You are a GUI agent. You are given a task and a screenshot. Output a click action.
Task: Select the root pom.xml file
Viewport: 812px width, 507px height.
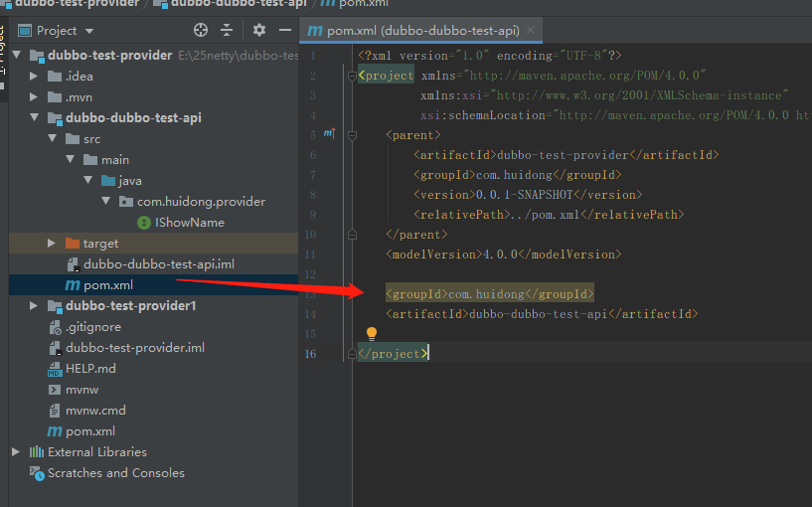click(x=90, y=430)
